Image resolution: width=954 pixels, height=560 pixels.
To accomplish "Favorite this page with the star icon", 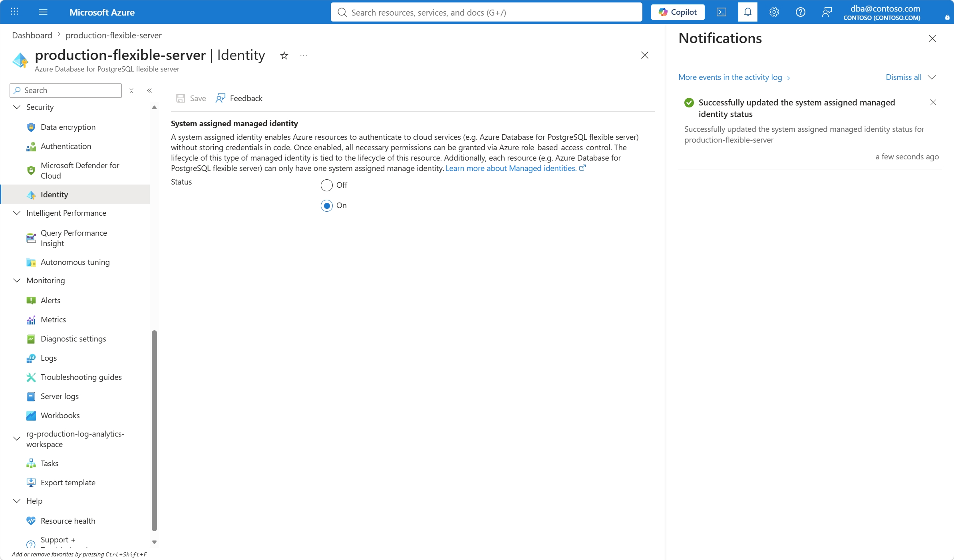I will tap(284, 56).
